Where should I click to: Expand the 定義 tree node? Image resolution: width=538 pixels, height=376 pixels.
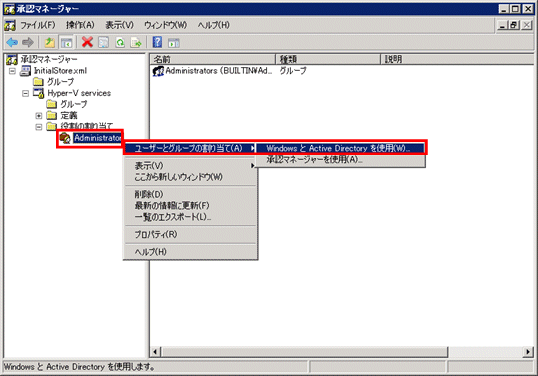point(39,116)
